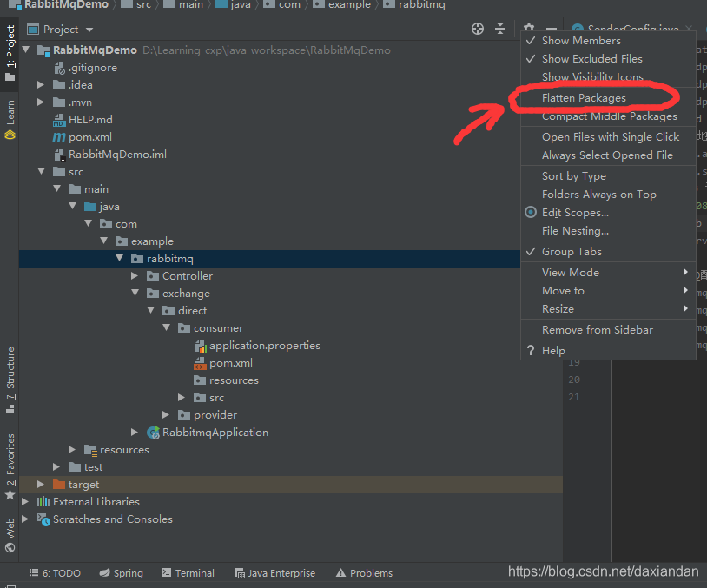Expand the .idea folder
The image size is (707, 588).
41,85
